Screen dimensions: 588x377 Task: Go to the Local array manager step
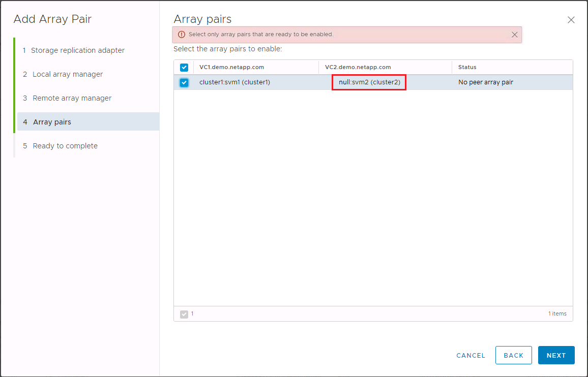click(x=67, y=74)
